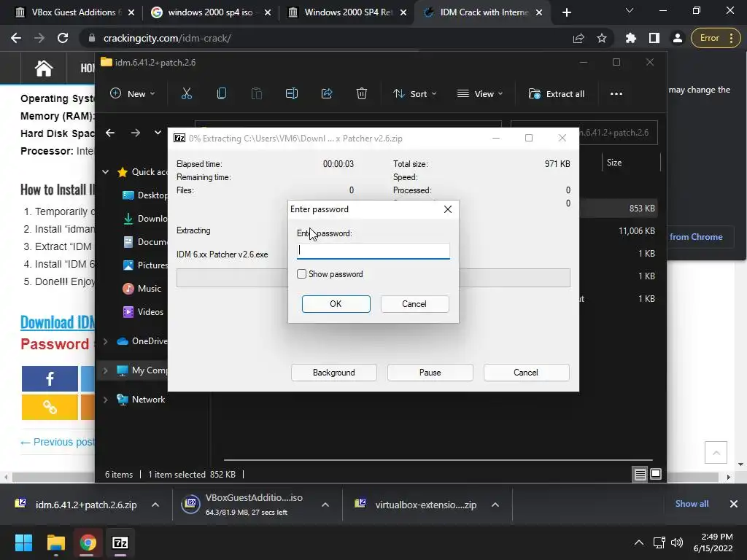Open recent locations chevron in Explorer
This screenshot has width=747, height=560.
point(158,133)
